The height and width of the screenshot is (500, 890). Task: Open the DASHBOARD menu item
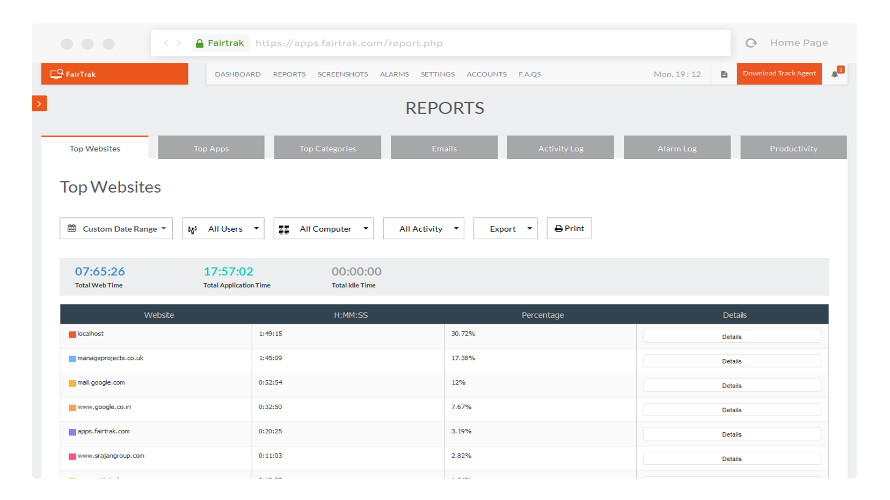(238, 74)
